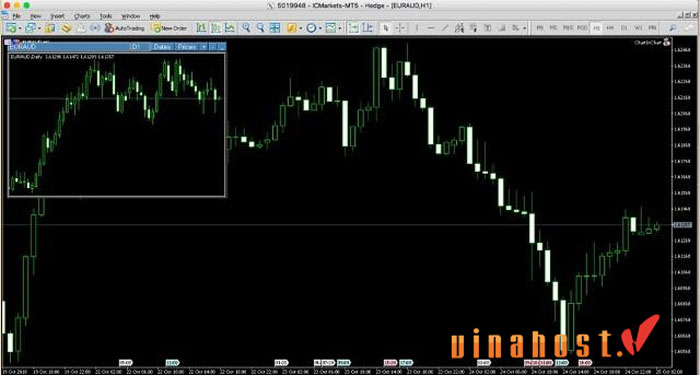The width and height of the screenshot is (700, 375).
Task: Select the Equidistant Channel tool
Action: (459, 28)
